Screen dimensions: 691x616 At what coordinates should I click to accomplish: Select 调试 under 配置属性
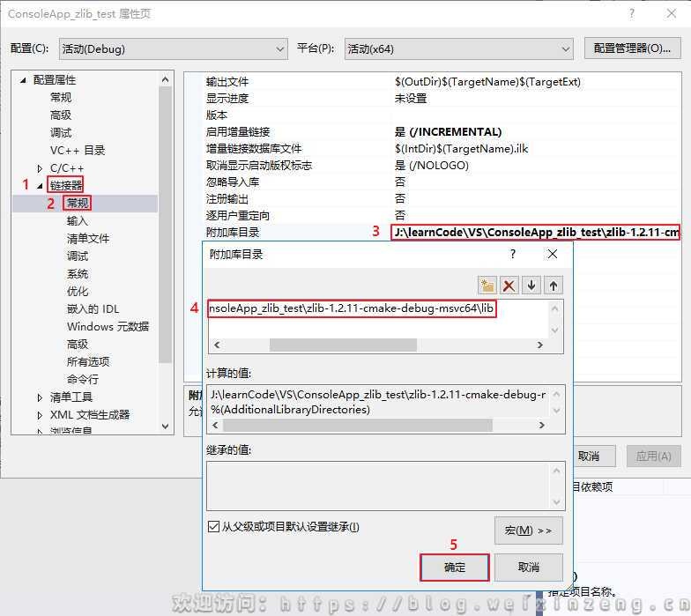60,132
